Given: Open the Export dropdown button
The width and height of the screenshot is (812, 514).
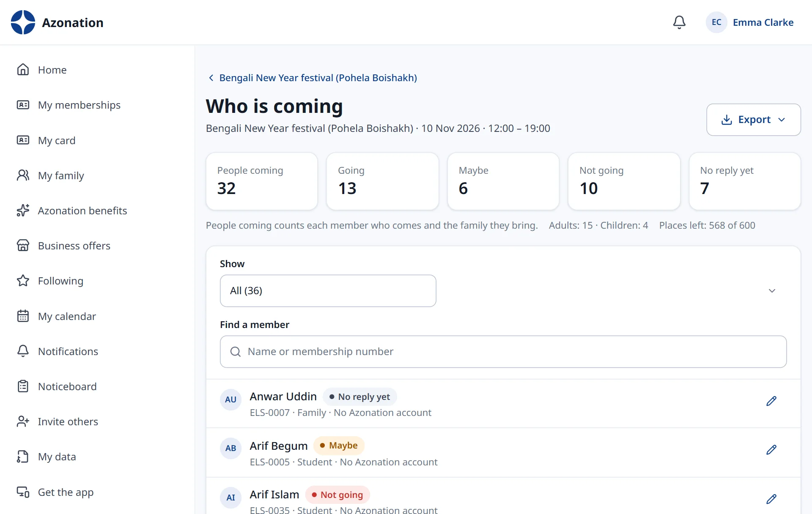Looking at the screenshot, I should 754,120.
